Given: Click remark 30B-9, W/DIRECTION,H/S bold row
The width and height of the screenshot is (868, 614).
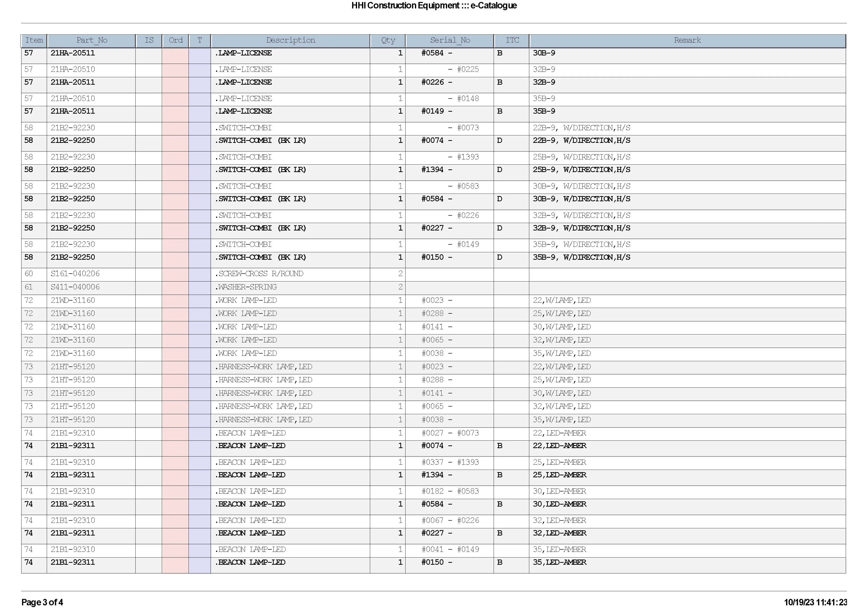Looking at the screenshot, I should coord(581,199).
